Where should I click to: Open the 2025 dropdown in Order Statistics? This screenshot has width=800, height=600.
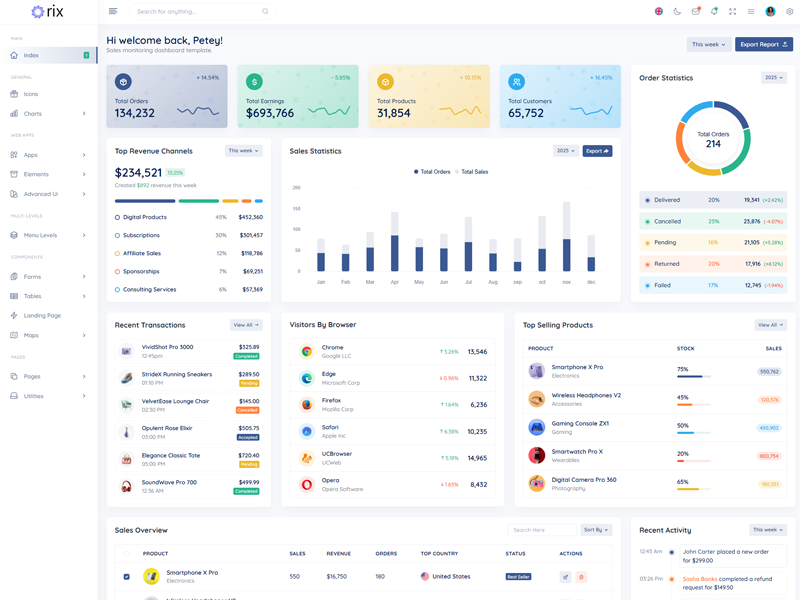pyautogui.click(x=774, y=77)
